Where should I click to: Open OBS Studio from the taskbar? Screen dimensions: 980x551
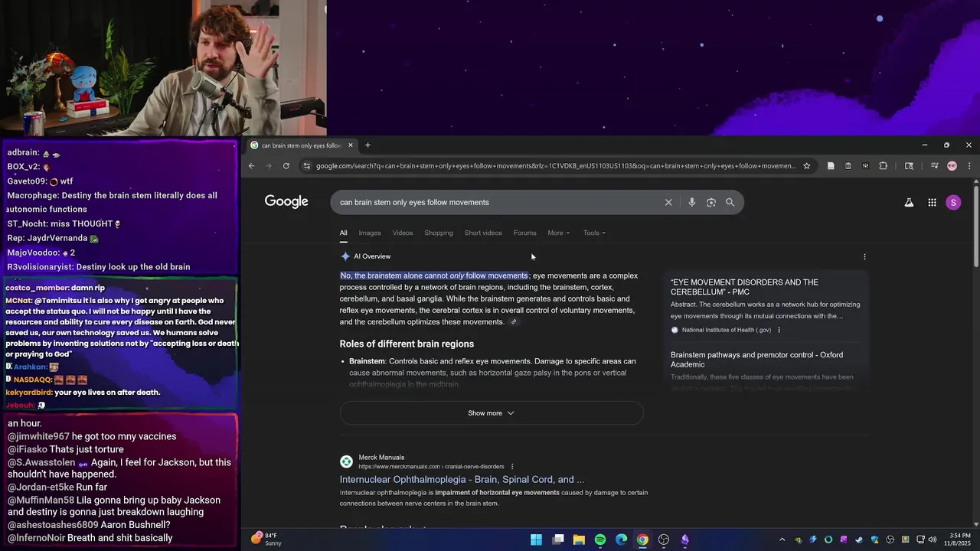664,540
